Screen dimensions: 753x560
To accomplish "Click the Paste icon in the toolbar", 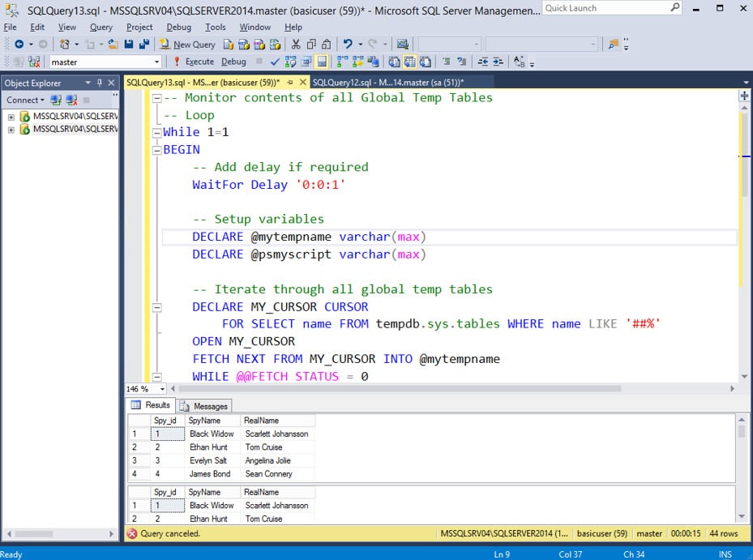I will tap(327, 45).
